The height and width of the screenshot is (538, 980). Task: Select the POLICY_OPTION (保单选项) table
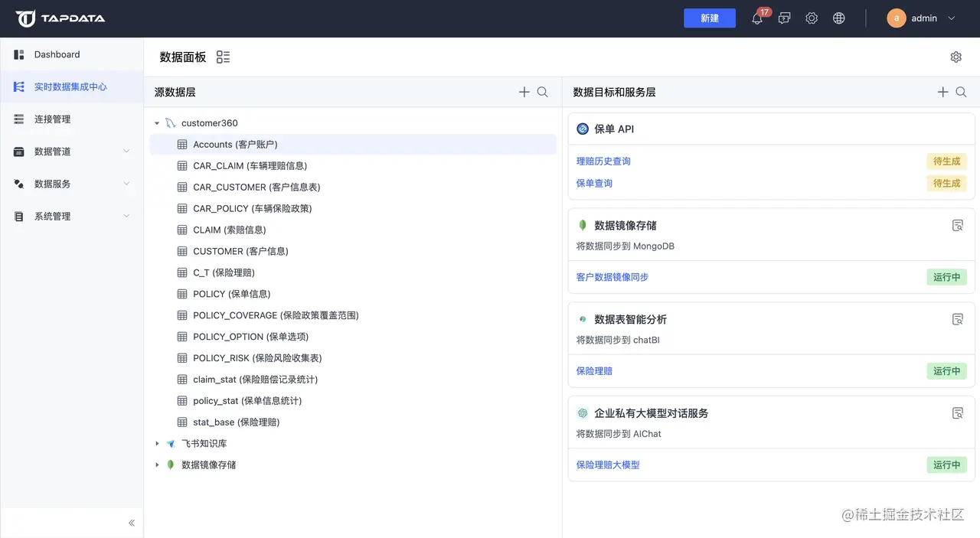coord(353,337)
